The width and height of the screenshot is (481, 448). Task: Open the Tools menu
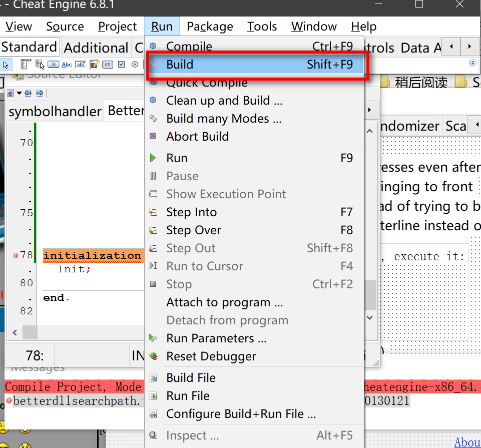click(262, 27)
